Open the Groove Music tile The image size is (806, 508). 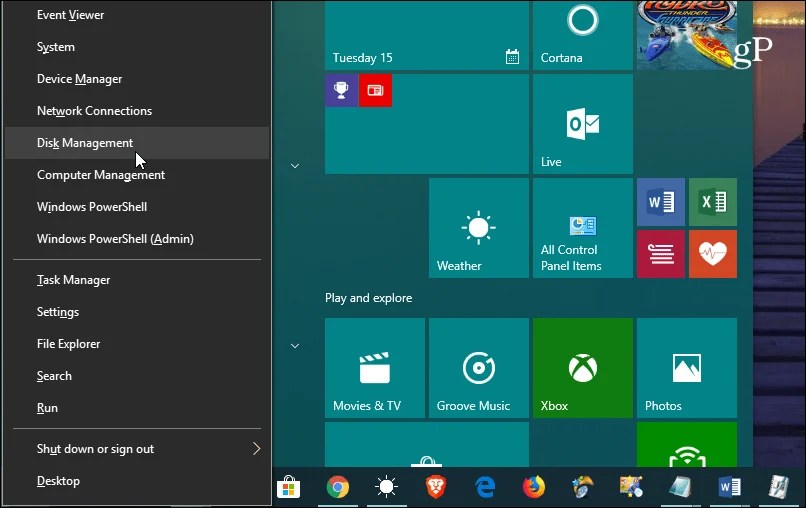(x=479, y=368)
